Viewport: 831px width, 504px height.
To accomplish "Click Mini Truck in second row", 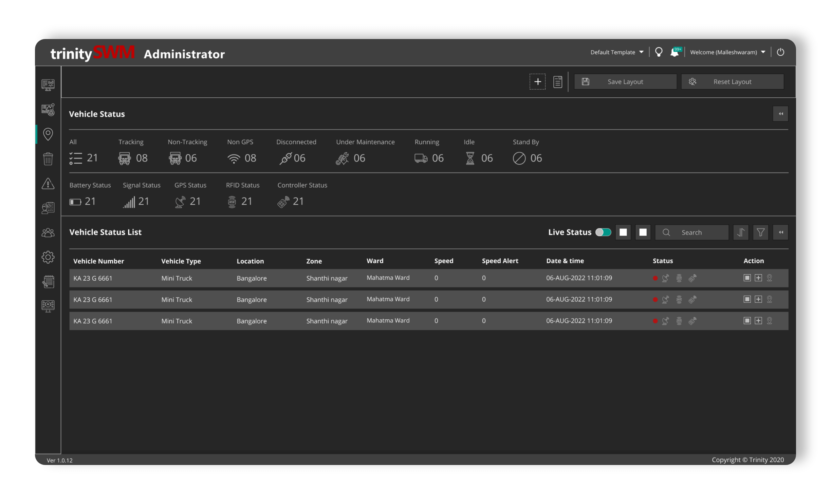I will pyautogui.click(x=177, y=299).
